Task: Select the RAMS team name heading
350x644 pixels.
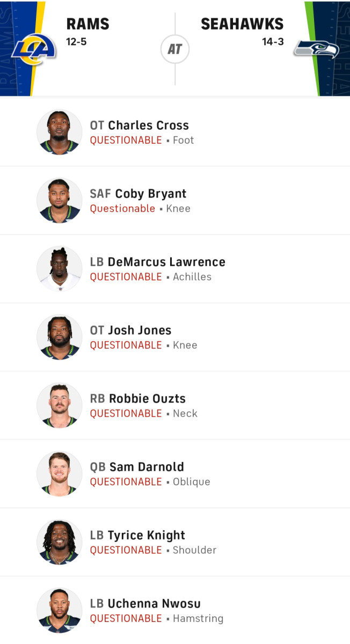Action: click(87, 24)
